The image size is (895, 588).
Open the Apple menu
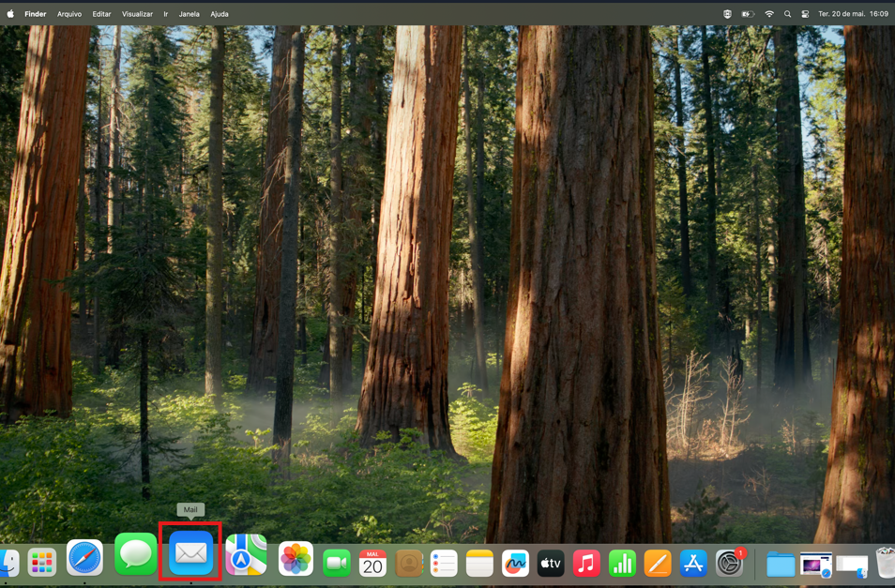pos(10,14)
